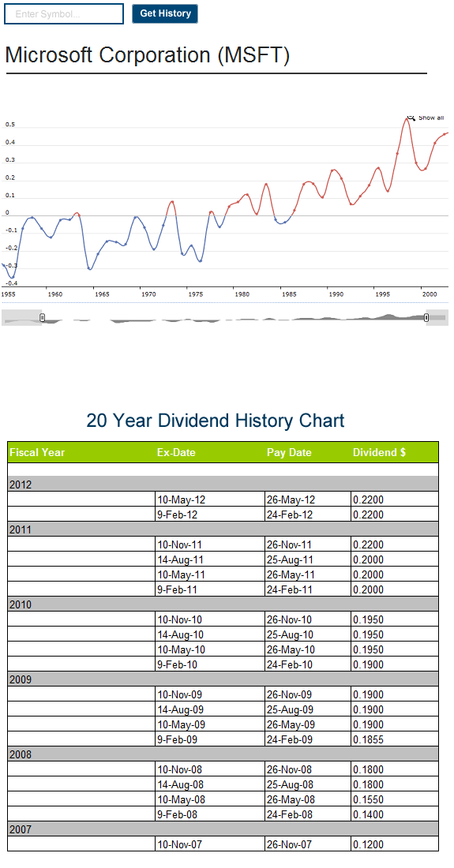454x868 pixels.
Task: Click the 10-Nov-08 ex-date cell
Action: click(x=210, y=769)
